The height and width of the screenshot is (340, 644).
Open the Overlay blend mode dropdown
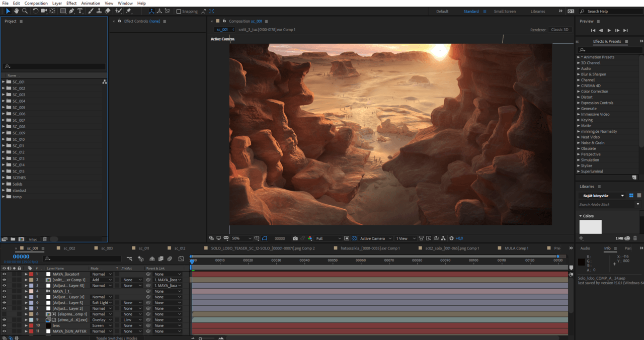[102, 320]
